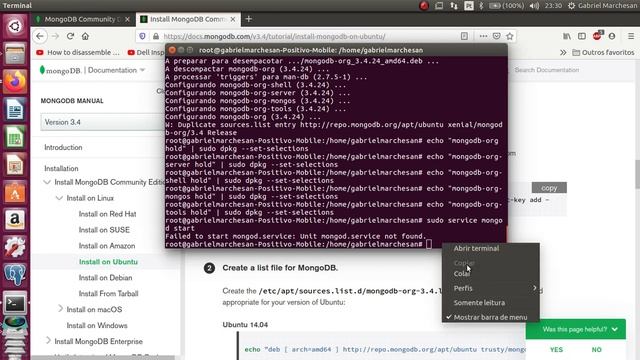This screenshot has width=640, height=360.
Task: Enable Somente leitura in context menu
Action: tap(491, 303)
